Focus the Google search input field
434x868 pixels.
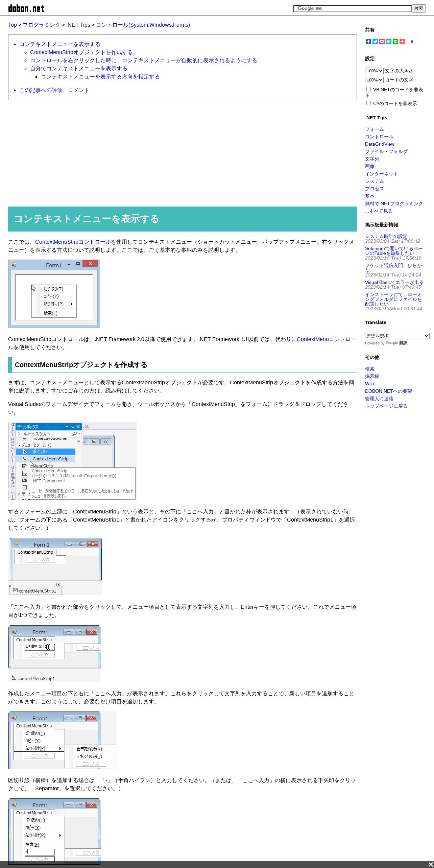click(x=353, y=8)
